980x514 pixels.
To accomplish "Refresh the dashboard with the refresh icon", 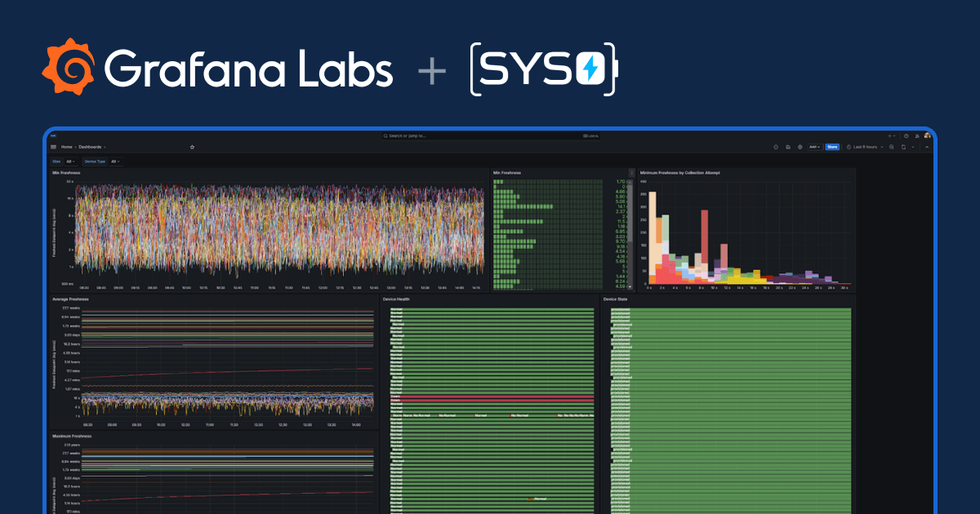I will click(x=903, y=147).
